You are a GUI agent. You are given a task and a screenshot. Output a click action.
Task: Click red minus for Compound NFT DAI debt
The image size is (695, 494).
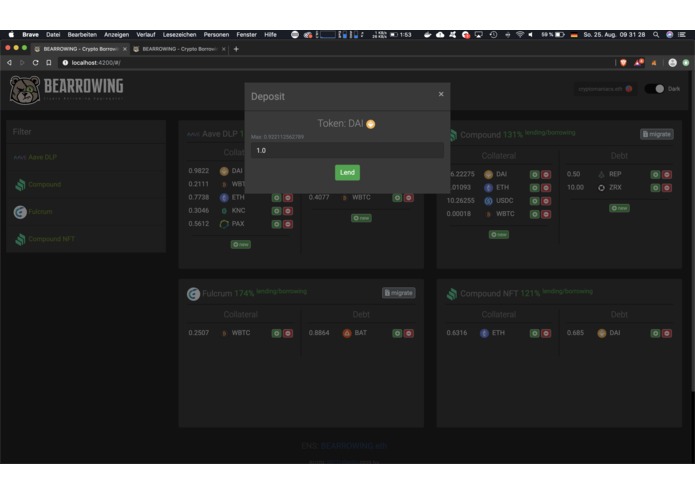(x=667, y=333)
